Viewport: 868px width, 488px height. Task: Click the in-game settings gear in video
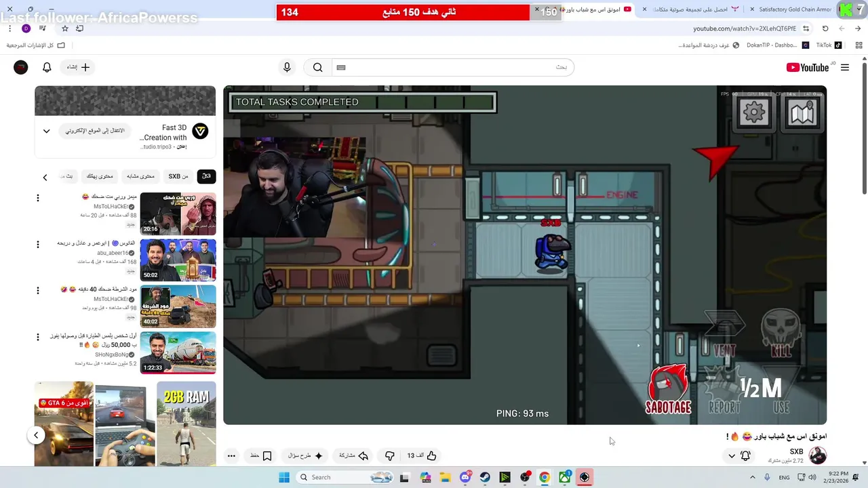tap(753, 113)
